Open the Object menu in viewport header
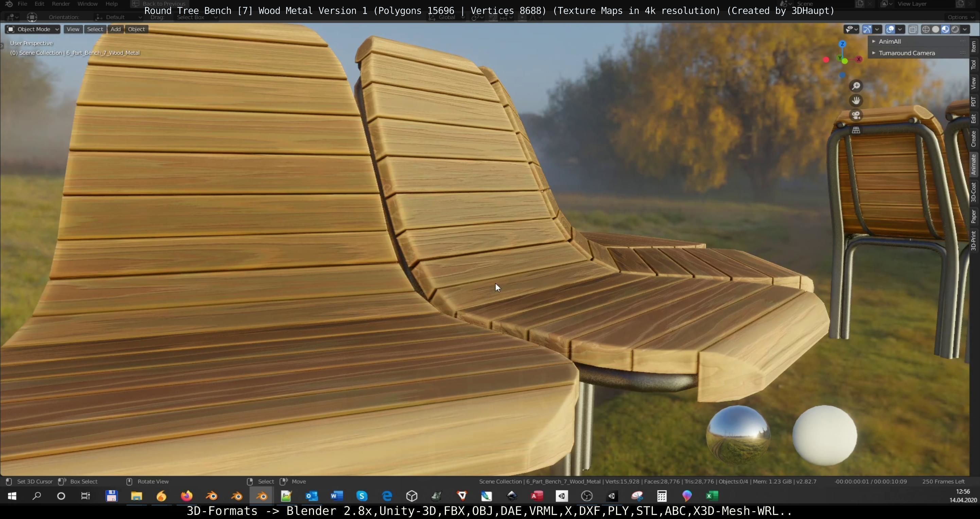980x519 pixels. click(x=136, y=29)
